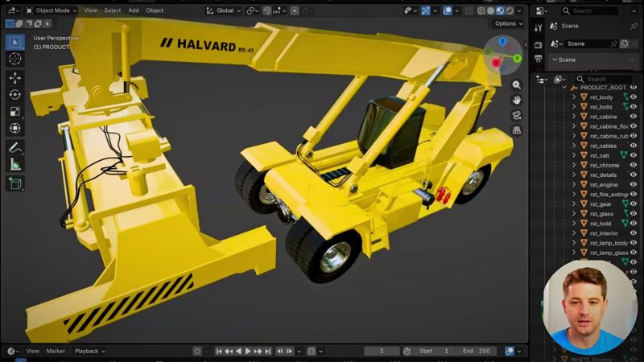Open viewport shading options arrow

click(x=519, y=10)
